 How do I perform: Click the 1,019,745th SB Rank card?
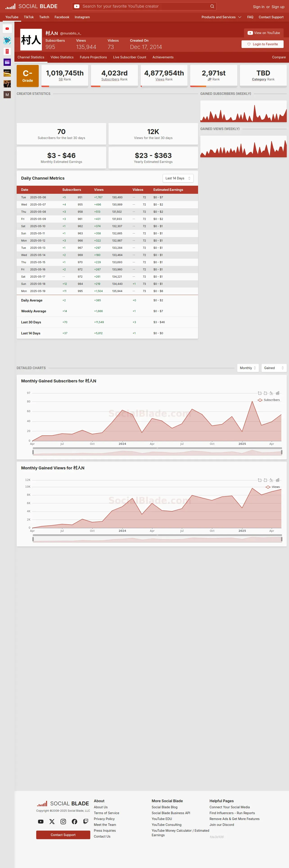pyautogui.click(x=65, y=76)
